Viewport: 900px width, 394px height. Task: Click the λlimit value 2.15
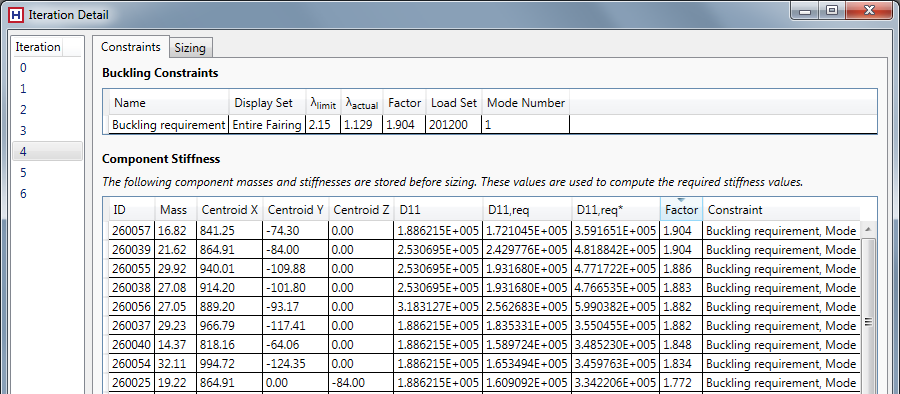click(x=323, y=125)
